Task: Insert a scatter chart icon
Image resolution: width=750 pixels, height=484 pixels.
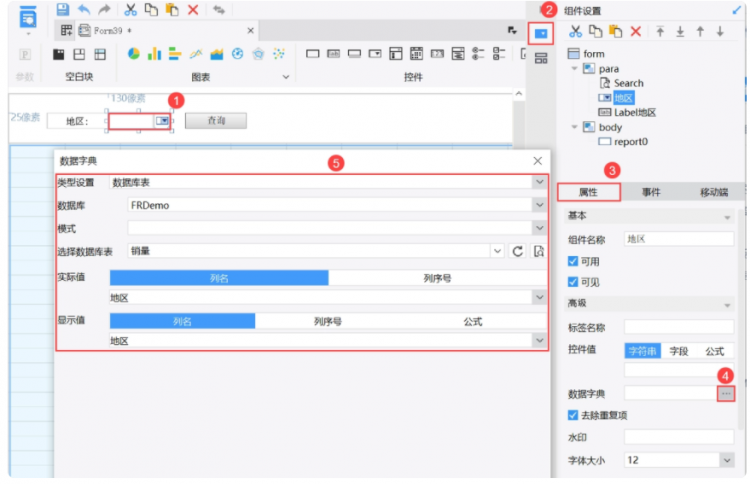Action: click(279, 54)
